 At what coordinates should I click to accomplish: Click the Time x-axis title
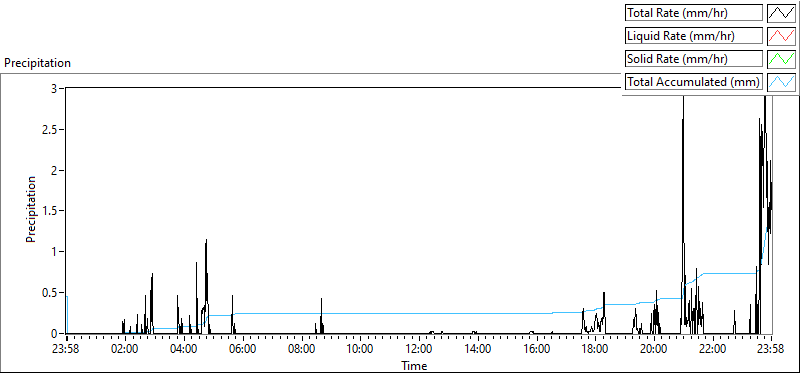(x=414, y=365)
